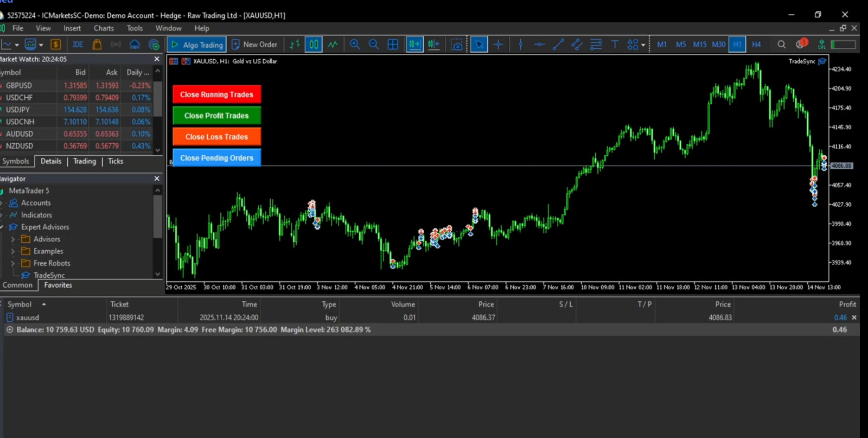Viewport: 868px width, 438px height.
Task: Open the Market shopping bag icon
Action: (97, 45)
